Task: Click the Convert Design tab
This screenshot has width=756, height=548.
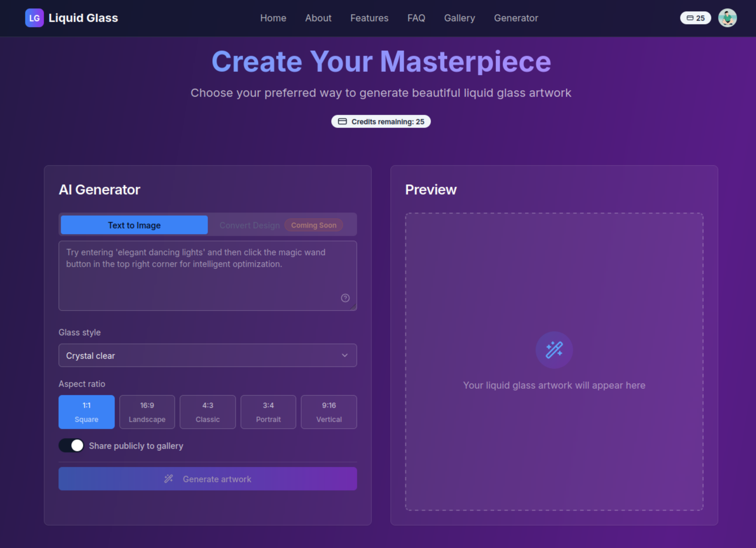Action: [x=281, y=225]
